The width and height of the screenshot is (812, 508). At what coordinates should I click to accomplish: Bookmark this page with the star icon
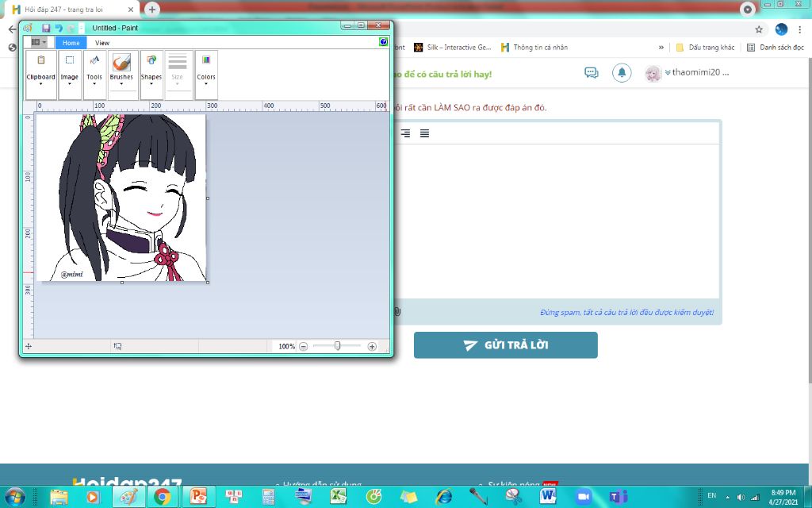pyautogui.click(x=759, y=29)
